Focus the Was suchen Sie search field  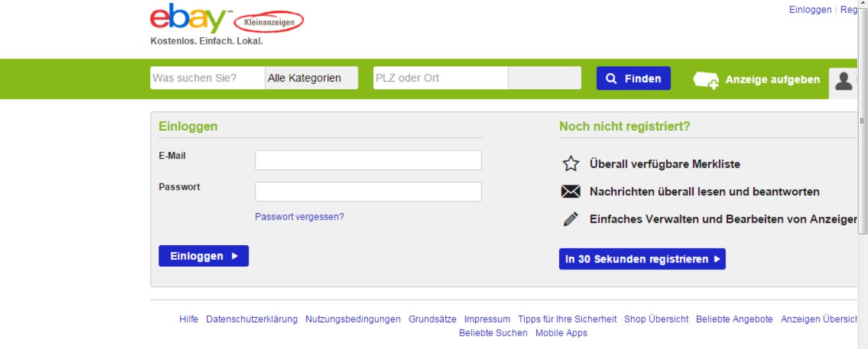208,78
